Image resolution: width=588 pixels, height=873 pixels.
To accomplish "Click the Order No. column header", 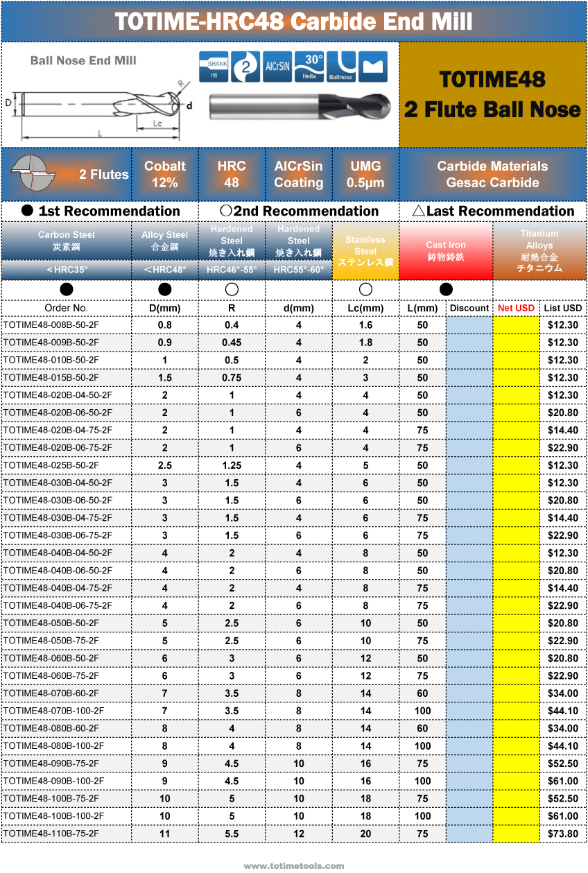I will [x=67, y=308].
